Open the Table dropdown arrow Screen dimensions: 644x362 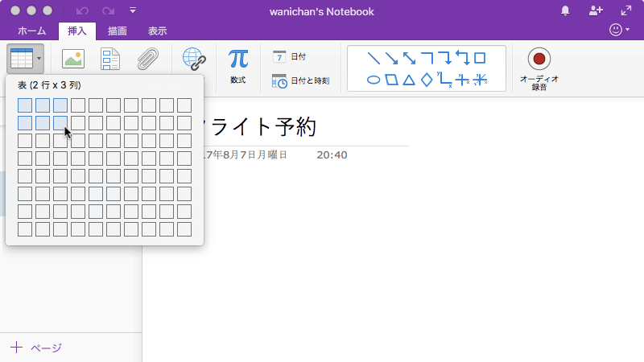39,58
